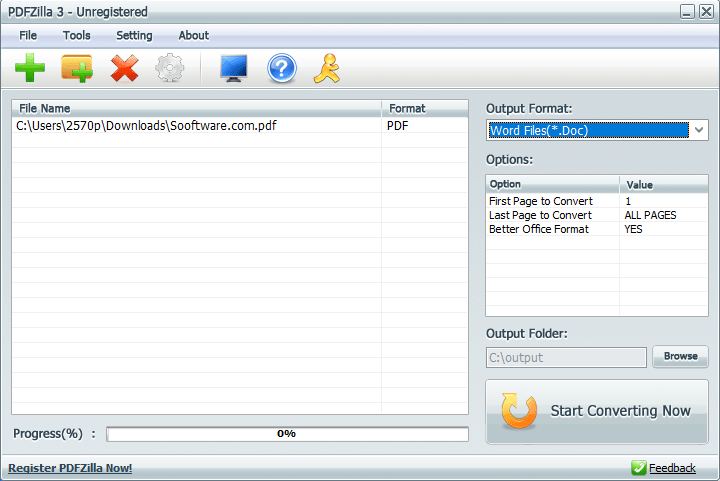
Task: Click the Value column header
Action: (664, 184)
